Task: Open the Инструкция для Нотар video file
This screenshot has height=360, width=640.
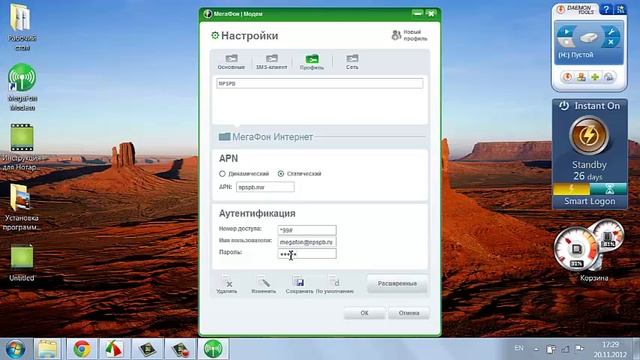Action: click(x=22, y=147)
